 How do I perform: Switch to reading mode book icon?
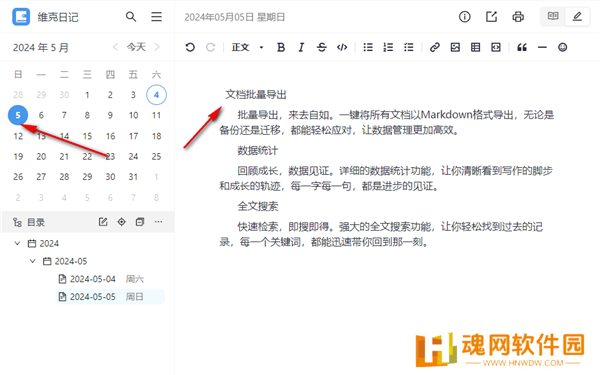(x=553, y=16)
